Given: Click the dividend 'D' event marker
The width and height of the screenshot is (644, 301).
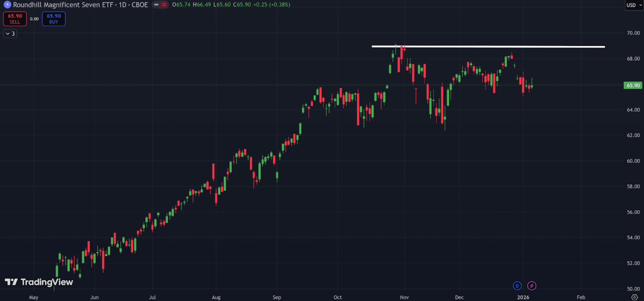Looking at the screenshot, I should 517,286.
